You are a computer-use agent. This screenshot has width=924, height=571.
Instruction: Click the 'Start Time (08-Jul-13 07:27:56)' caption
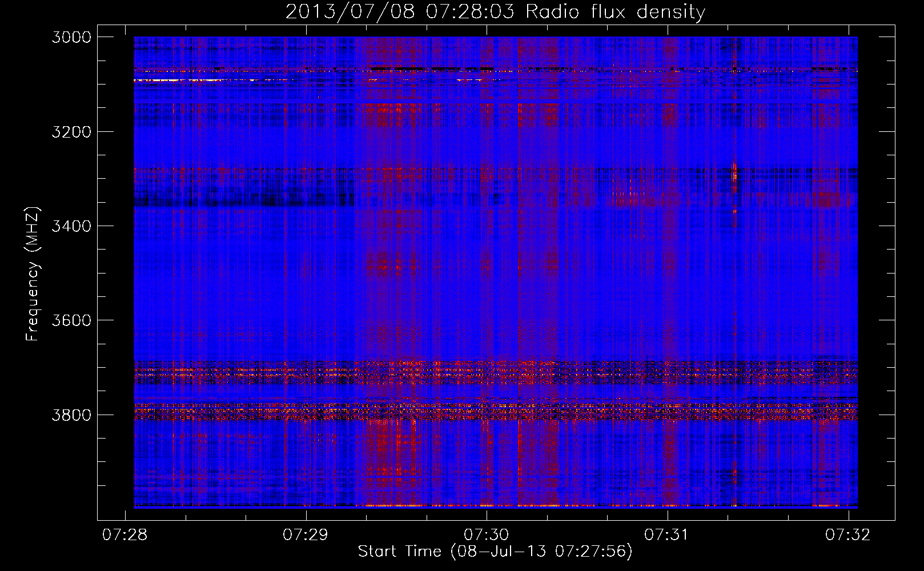coord(495,552)
